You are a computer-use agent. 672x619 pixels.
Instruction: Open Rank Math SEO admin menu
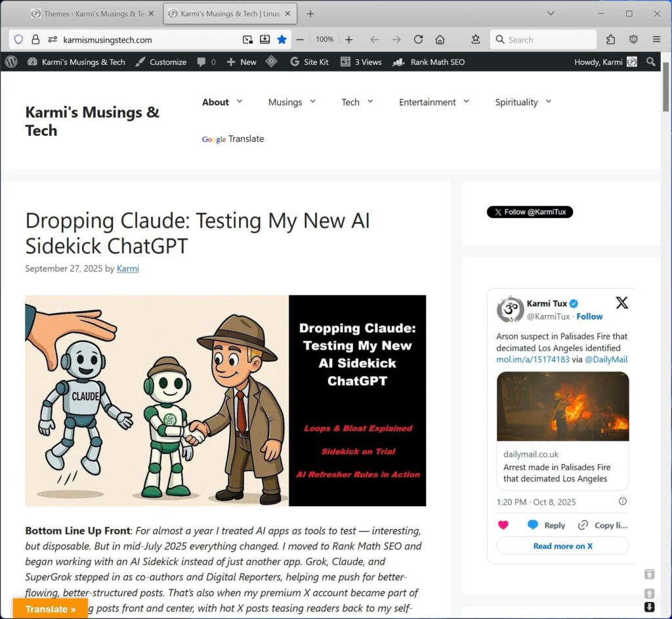coord(429,62)
